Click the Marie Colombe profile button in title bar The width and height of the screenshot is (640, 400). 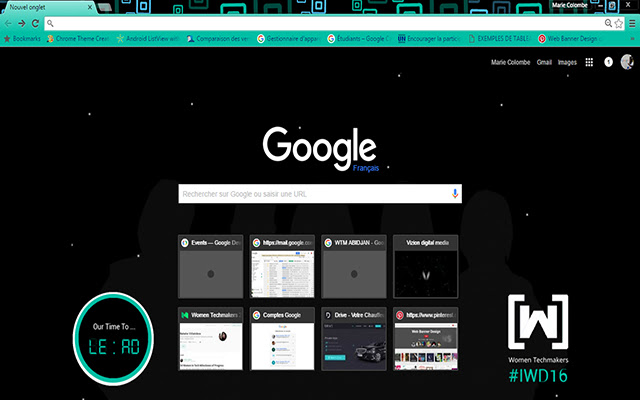(x=569, y=5)
